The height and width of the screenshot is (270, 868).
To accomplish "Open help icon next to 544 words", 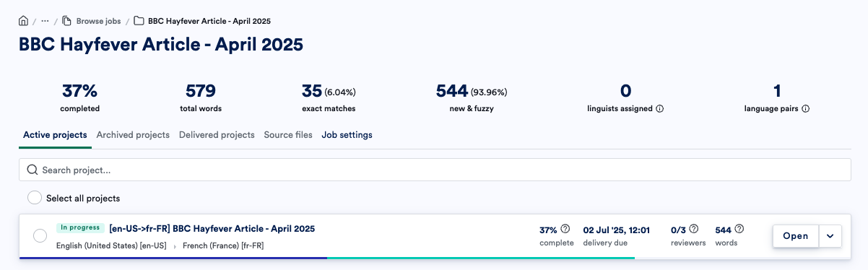I will coord(739,229).
